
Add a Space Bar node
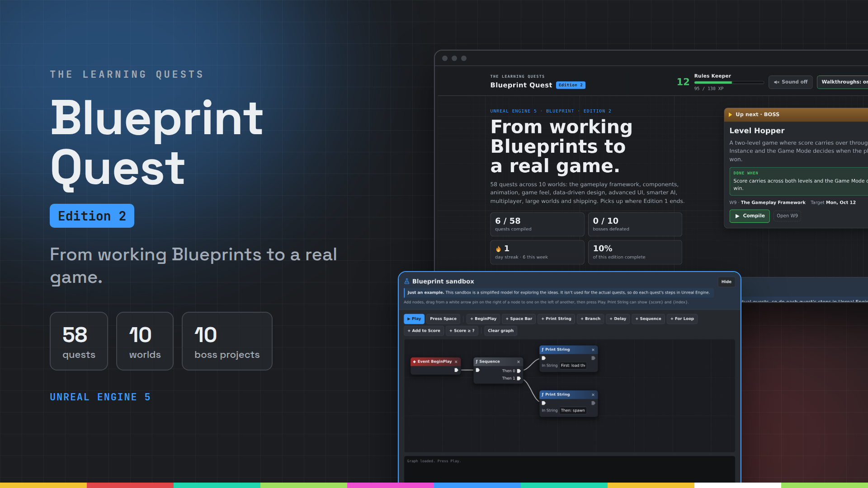(x=519, y=319)
